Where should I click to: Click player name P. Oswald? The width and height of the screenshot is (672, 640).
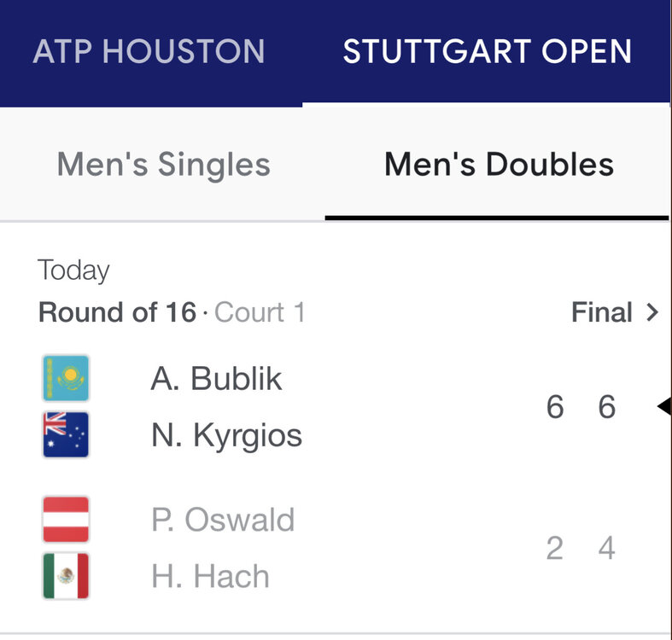click(223, 520)
